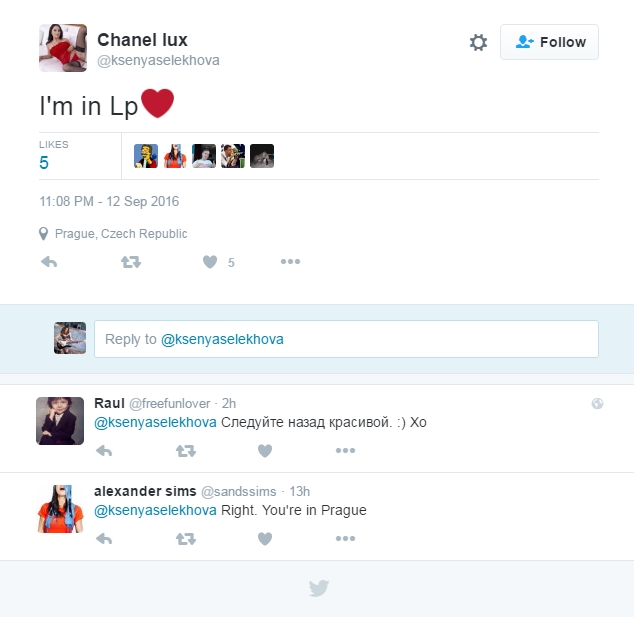
Task: Retweet the main "I'm in Lp" tweet
Action: (131, 262)
